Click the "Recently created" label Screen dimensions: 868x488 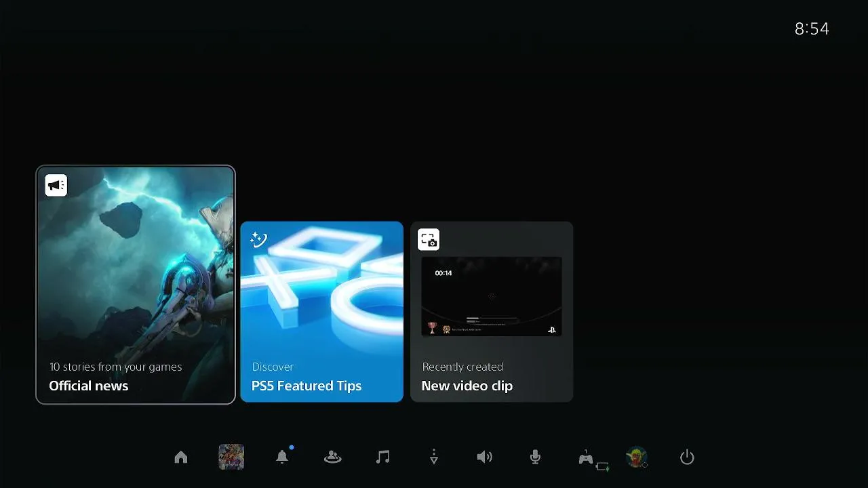click(462, 367)
